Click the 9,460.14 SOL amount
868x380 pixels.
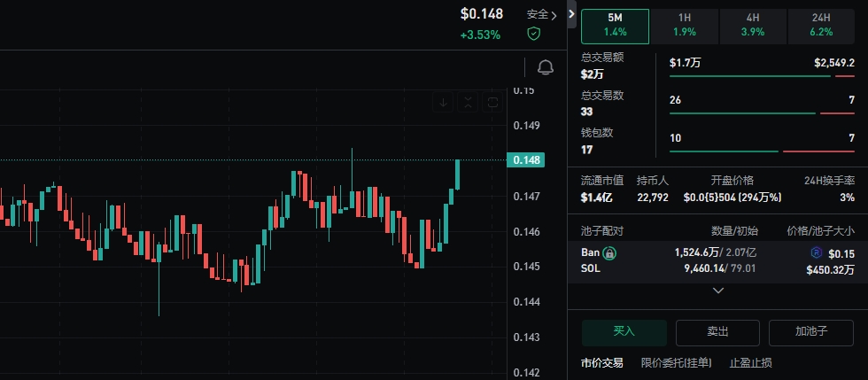(704, 268)
